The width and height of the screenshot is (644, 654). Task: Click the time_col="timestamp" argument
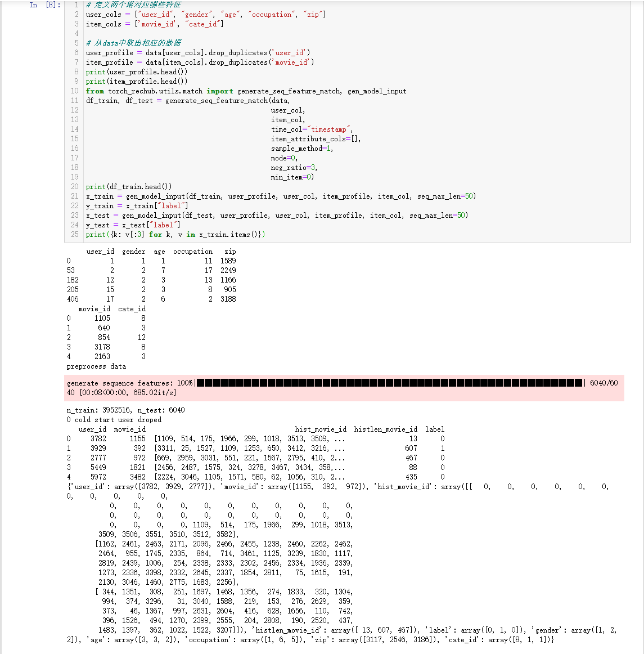click(312, 129)
